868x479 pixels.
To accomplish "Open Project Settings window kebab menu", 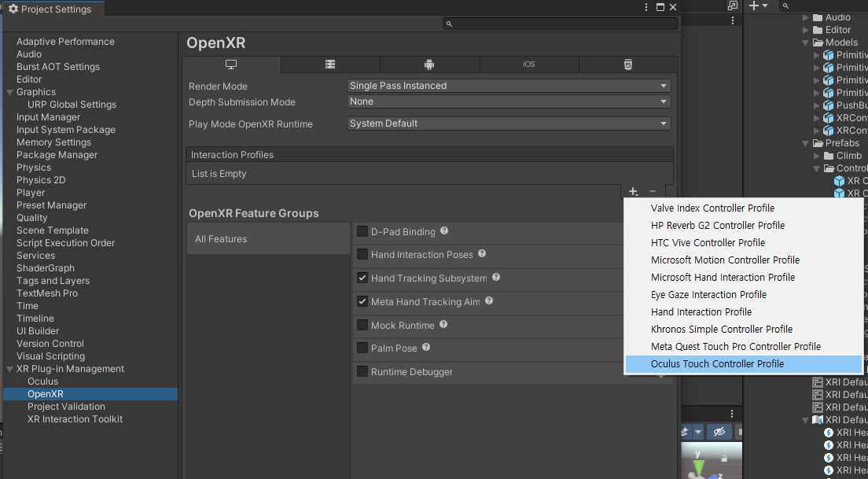I will 646,7.
